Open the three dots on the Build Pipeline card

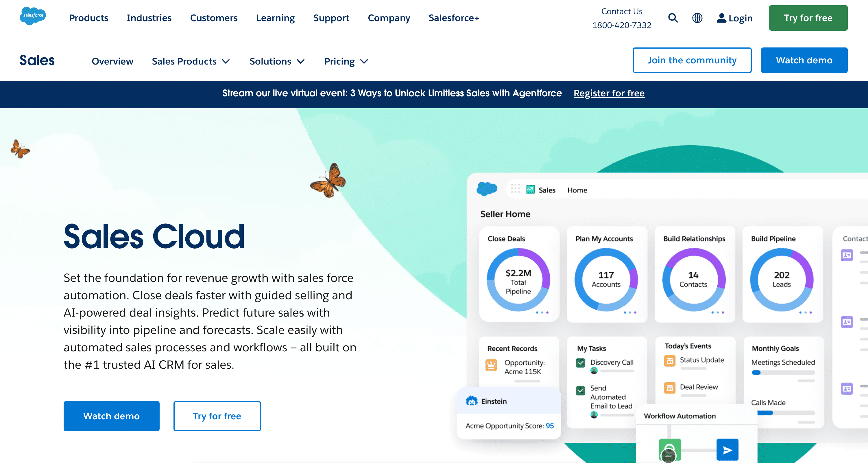click(805, 313)
